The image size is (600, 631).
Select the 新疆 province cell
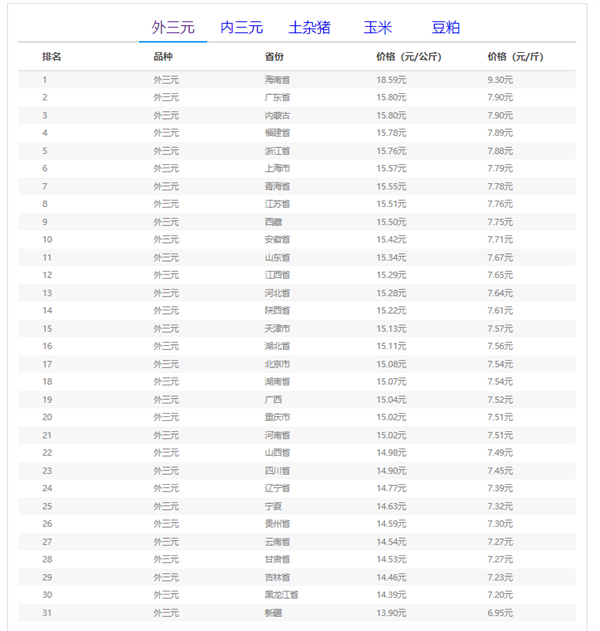click(x=273, y=613)
